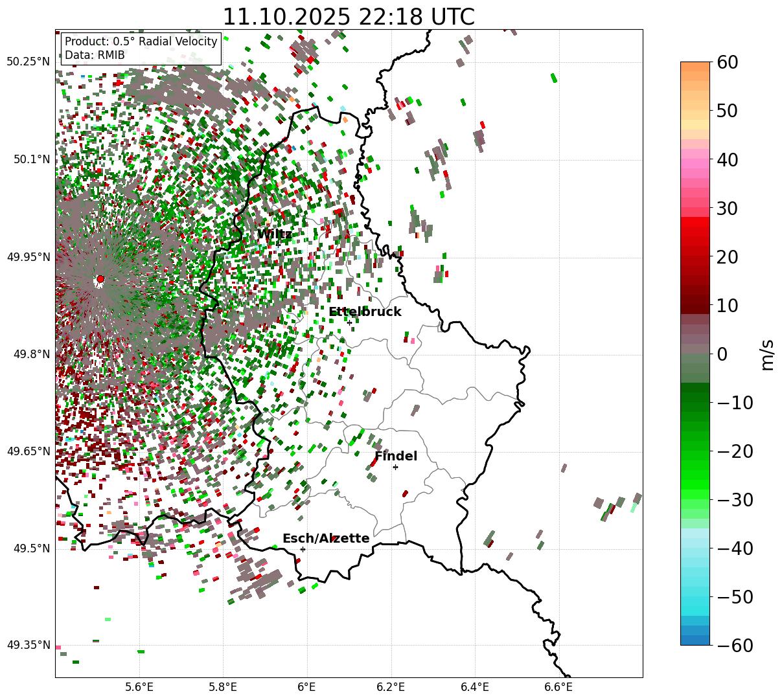Click the 5.6°E longitude label

pos(139,687)
